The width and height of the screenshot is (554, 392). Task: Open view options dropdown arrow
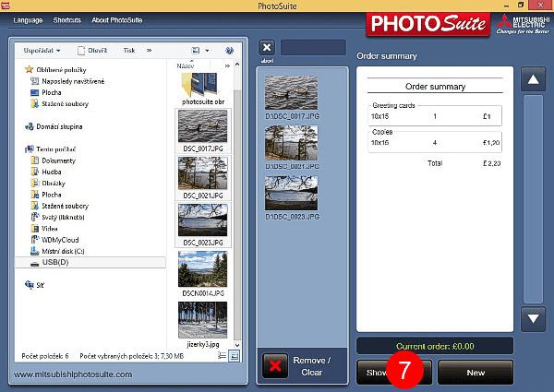tap(207, 51)
